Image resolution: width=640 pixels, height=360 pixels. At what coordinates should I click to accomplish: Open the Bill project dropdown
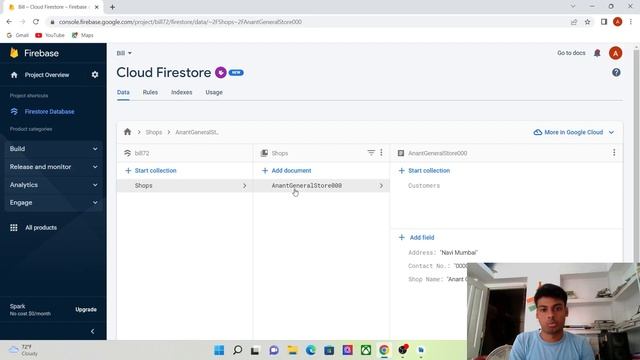124,53
